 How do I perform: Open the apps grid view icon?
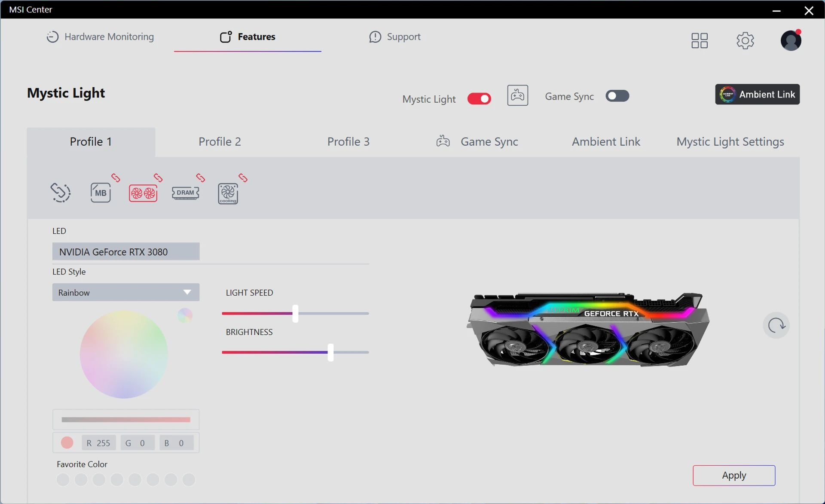[700, 40]
